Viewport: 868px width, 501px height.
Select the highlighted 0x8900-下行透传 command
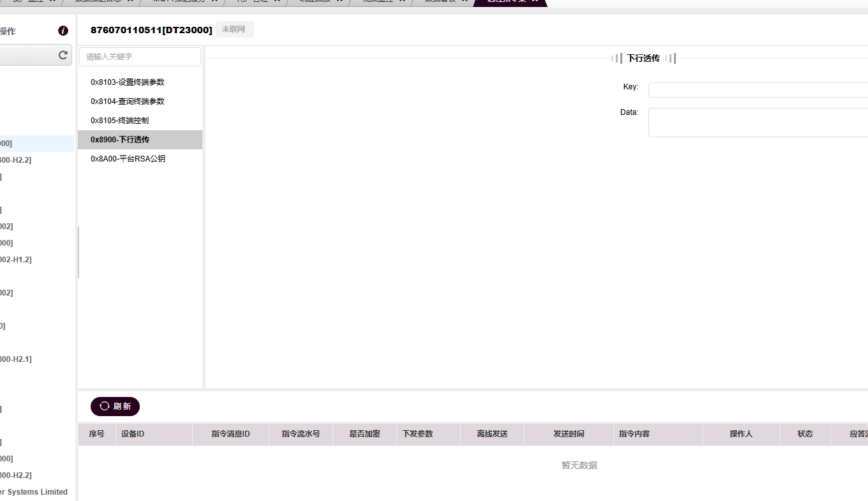click(120, 140)
